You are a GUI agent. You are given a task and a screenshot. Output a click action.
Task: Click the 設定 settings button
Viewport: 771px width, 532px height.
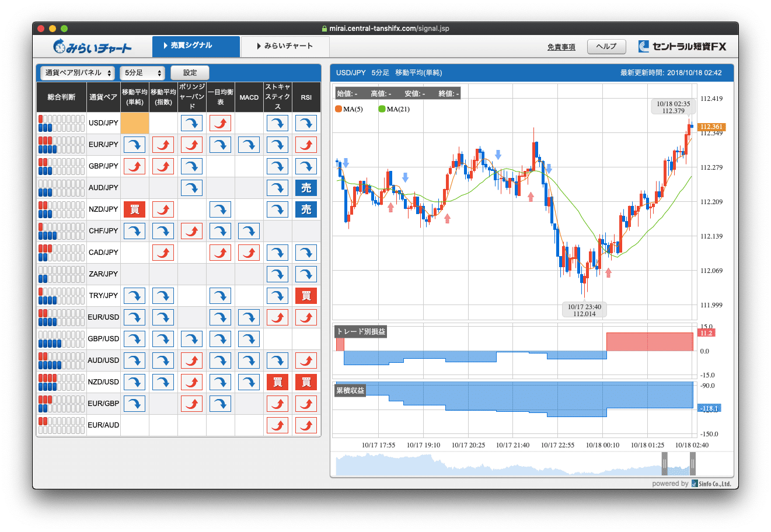[190, 73]
